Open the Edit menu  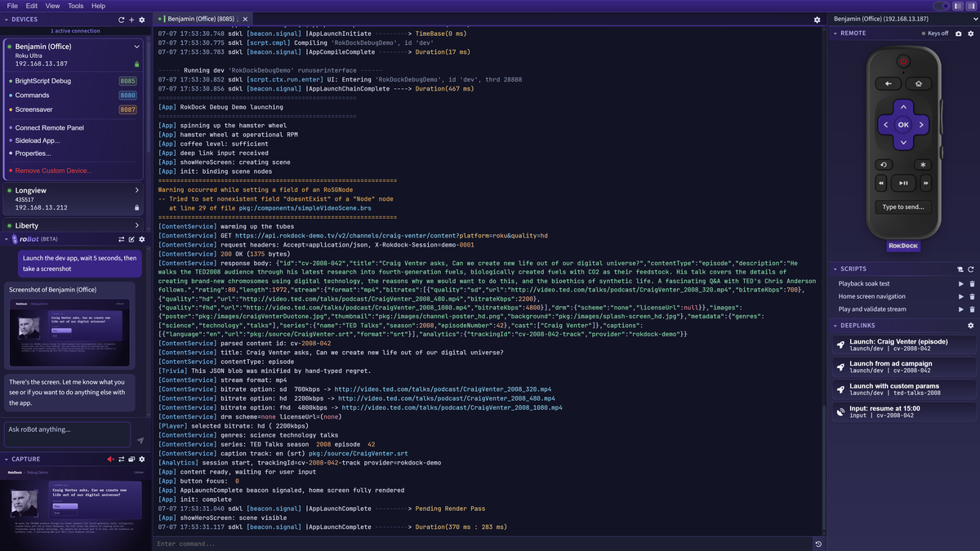point(32,6)
